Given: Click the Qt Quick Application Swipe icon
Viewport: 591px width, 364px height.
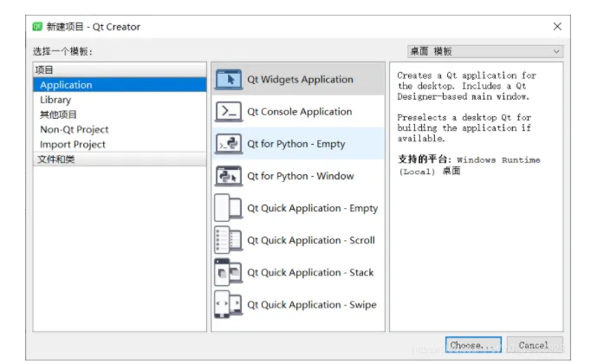Looking at the screenshot, I should pos(228,304).
